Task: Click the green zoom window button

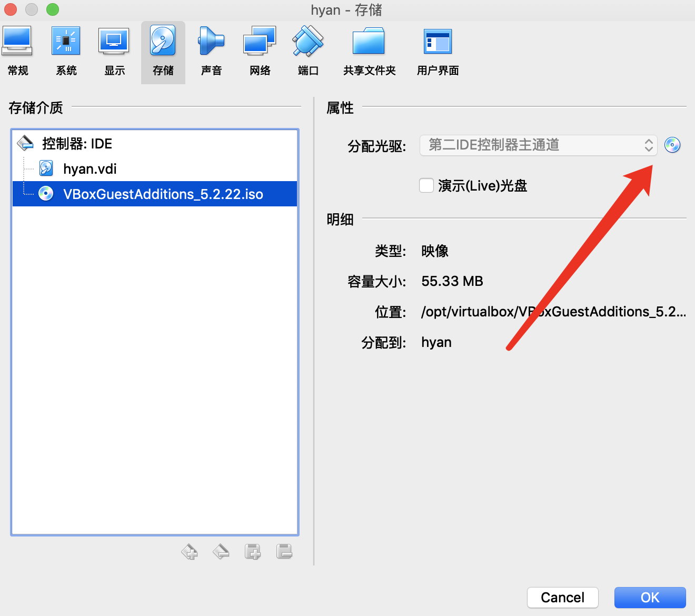Action: click(53, 9)
